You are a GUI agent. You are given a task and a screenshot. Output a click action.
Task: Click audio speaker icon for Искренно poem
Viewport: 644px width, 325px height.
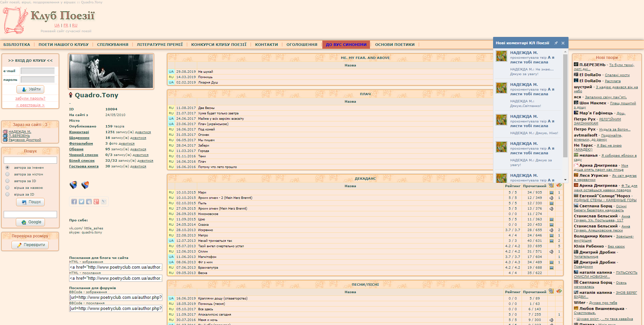[x=551, y=230]
